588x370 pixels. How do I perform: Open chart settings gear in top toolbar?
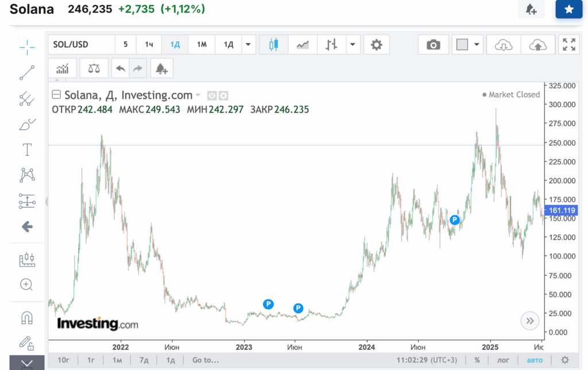376,45
